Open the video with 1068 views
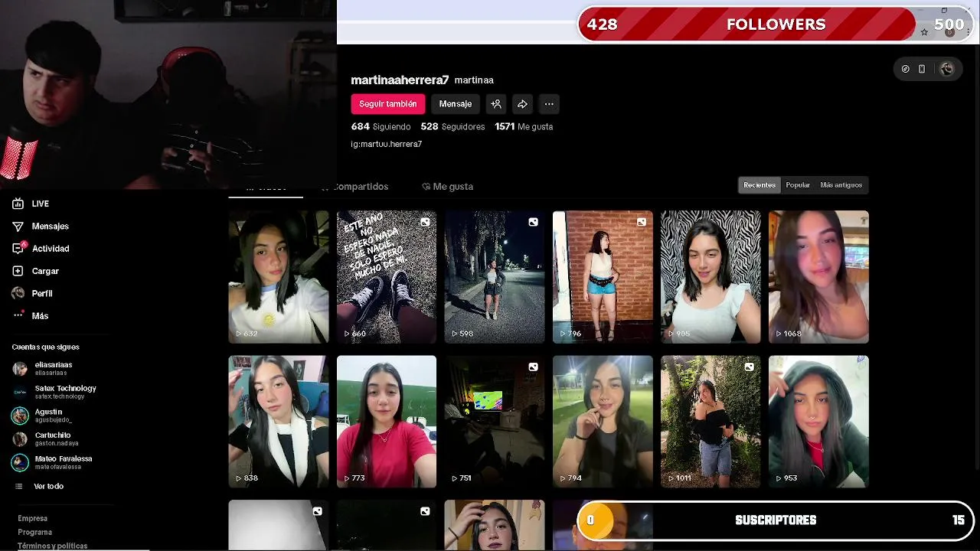The image size is (980, 551). 818,277
